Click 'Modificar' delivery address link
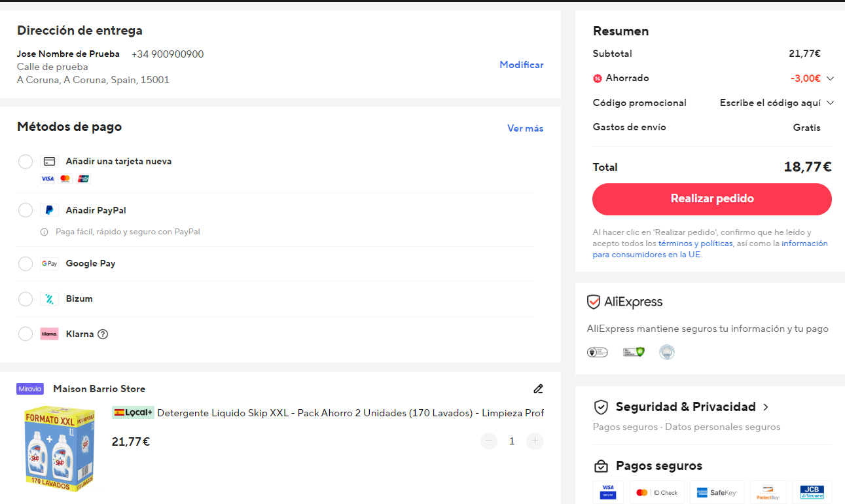 pos(522,65)
